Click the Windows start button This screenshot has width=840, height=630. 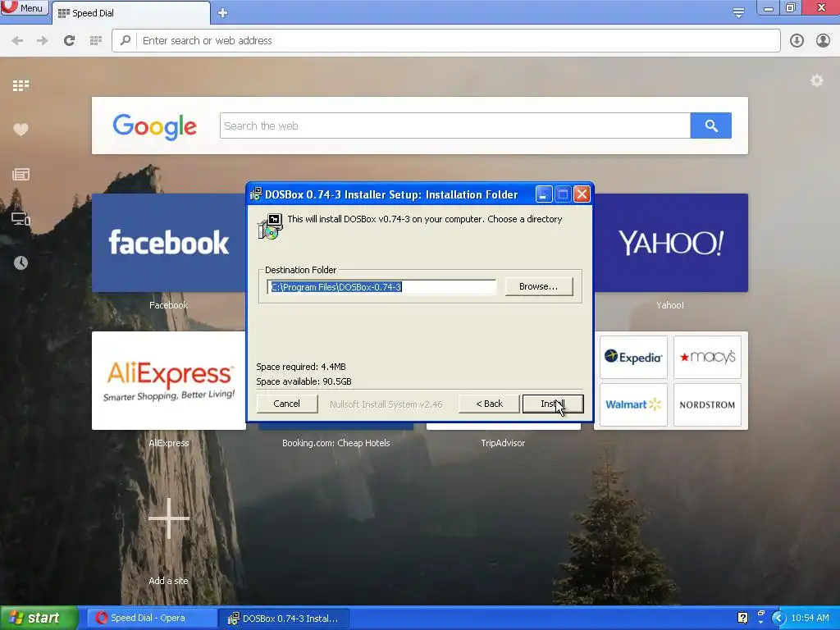(39, 619)
